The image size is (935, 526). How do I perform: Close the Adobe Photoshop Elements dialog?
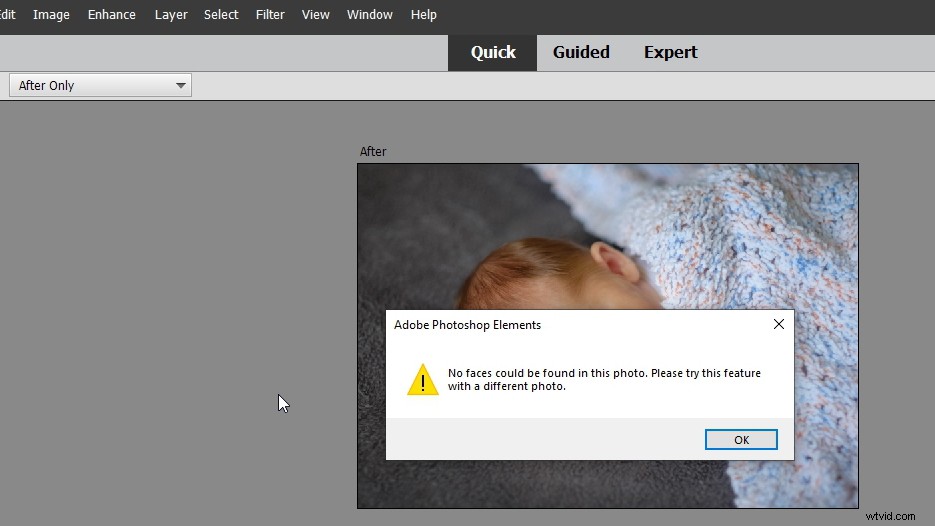[779, 324]
